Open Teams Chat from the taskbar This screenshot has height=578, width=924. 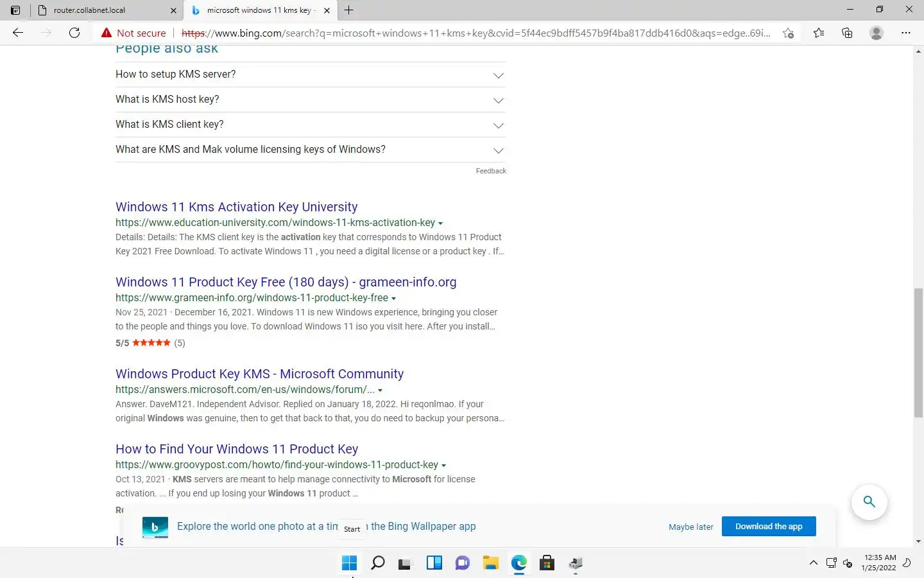click(x=463, y=563)
